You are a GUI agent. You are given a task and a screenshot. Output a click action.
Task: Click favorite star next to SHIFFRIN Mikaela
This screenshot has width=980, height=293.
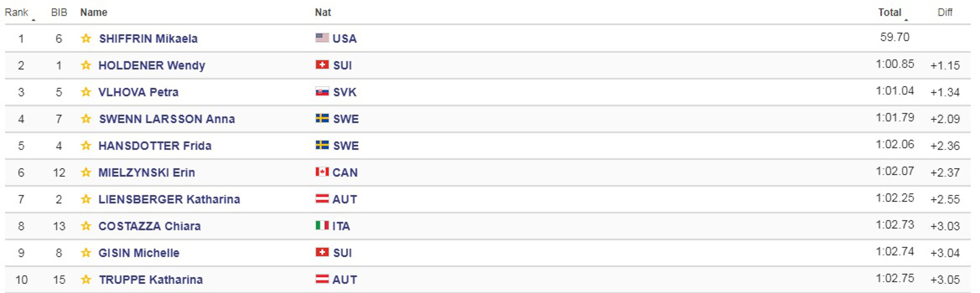[x=86, y=38]
